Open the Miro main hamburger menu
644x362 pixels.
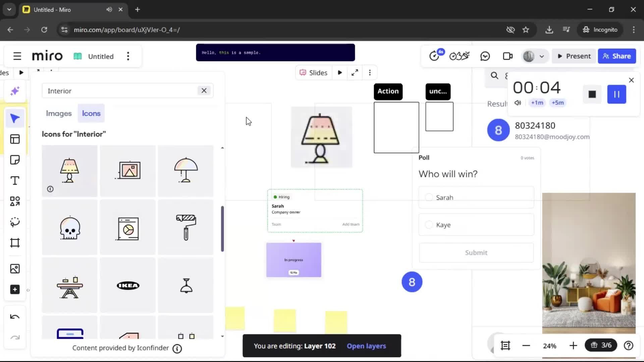[x=17, y=56]
